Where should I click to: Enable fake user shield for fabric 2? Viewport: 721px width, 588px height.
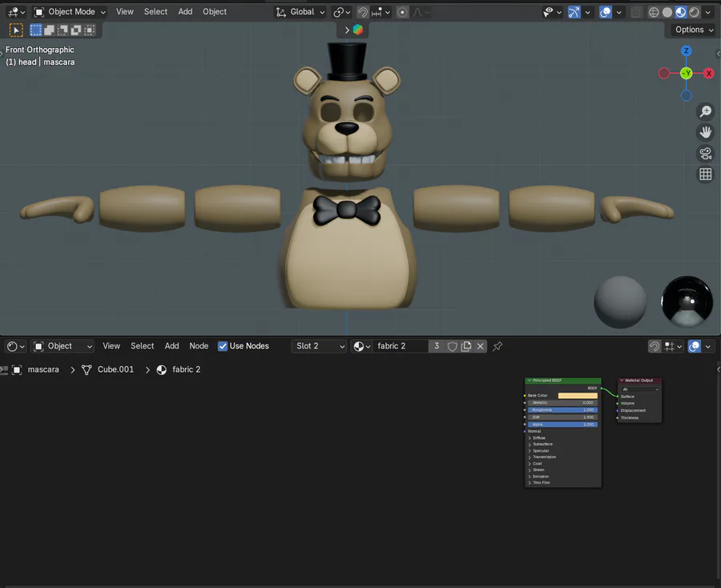[x=452, y=346]
